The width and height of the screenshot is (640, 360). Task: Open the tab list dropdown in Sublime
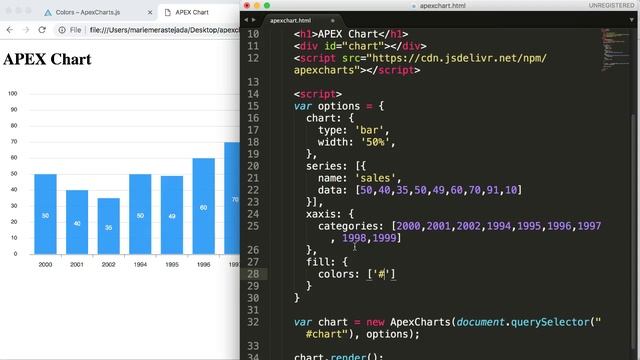(631, 20)
